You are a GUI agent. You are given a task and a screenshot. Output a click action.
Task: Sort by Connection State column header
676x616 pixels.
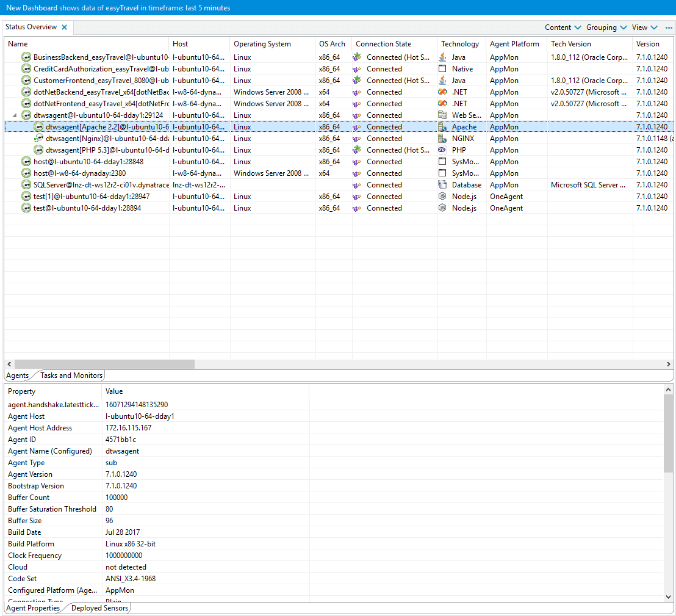point(395,43)
